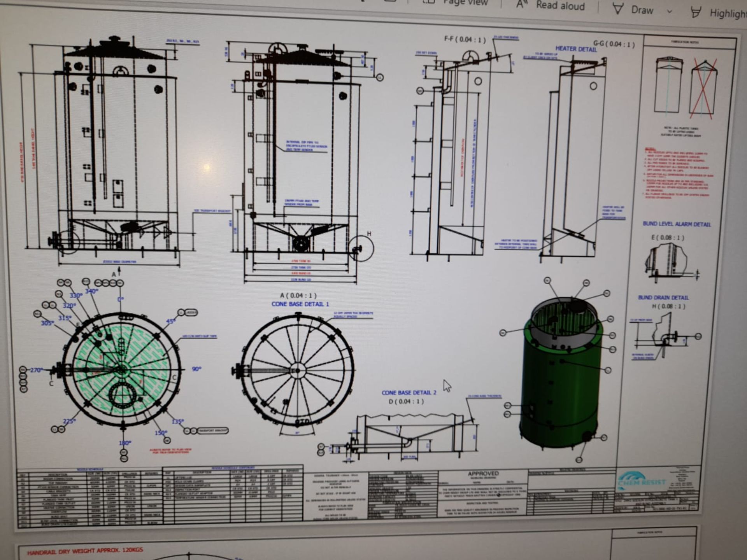Click the F-F (0.04 : 1) section label
This screenshot has height=560, width=747.
465,39
